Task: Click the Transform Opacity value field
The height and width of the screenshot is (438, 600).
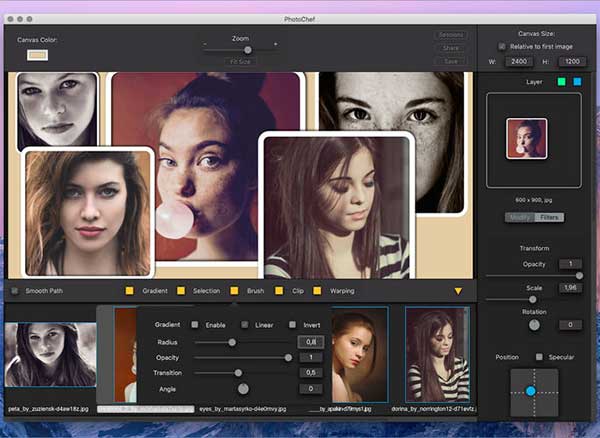Action: [x=571, y=264]
